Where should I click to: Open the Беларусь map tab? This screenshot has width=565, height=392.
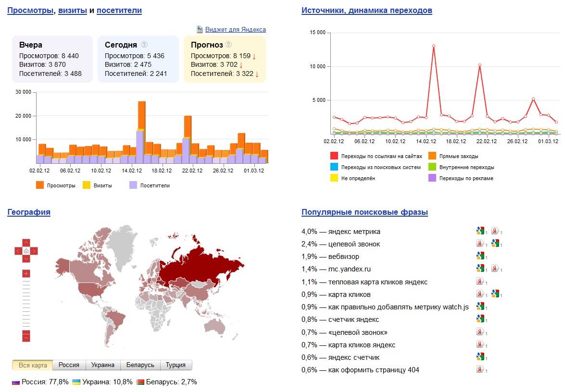[x=140, y=365]
